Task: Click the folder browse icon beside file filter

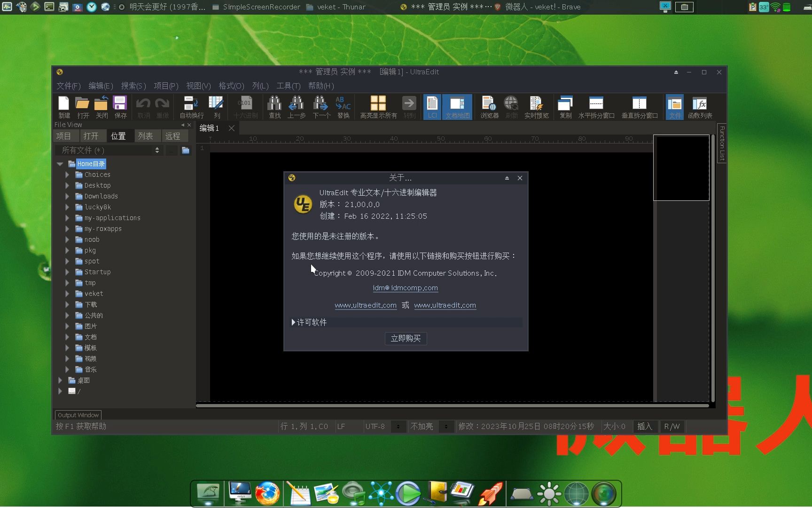Action: [x=186, y=150]
